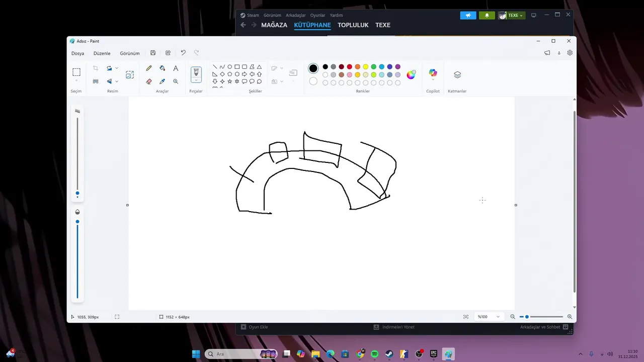Pick the Eraser tool
644x362 pixels.
pyautogui.click(x=149, y=81)
